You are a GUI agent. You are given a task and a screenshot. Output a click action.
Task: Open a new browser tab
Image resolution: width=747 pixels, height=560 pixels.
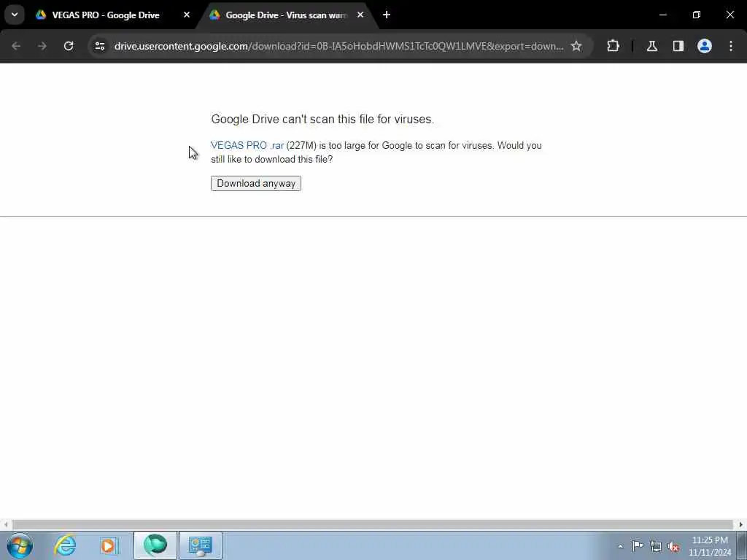coord(387,15)
